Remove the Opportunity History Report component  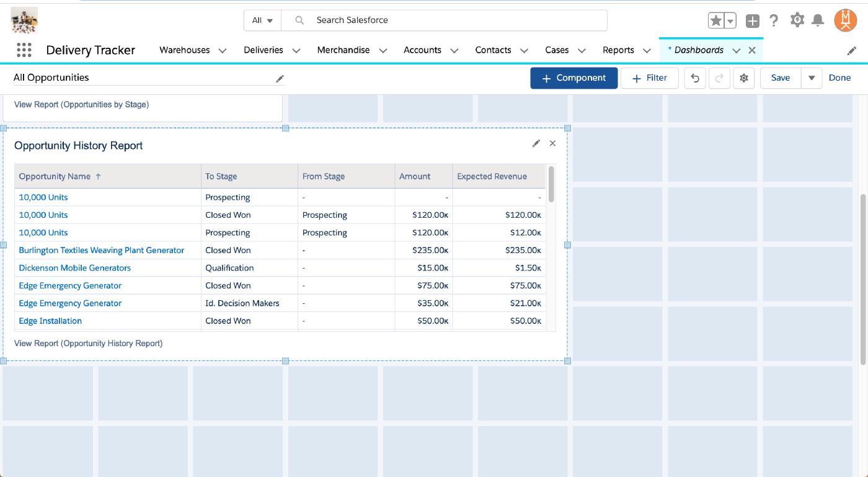(x=552, y=143)
